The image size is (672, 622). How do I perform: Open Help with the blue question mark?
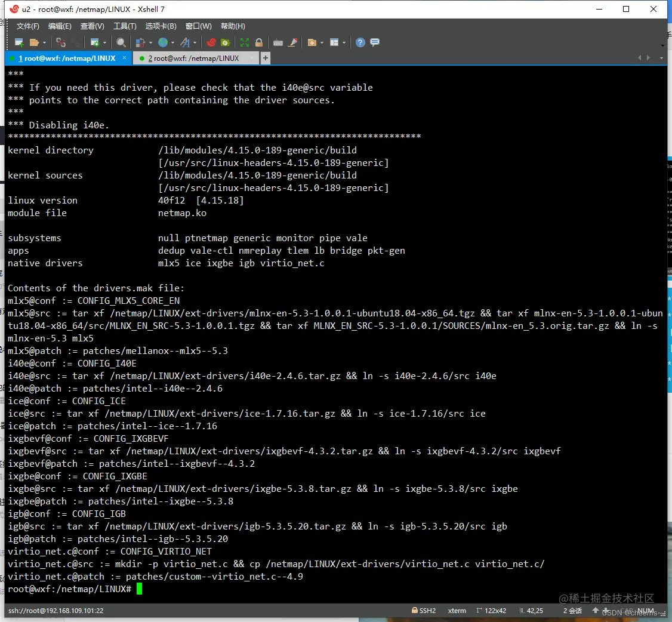360,42
